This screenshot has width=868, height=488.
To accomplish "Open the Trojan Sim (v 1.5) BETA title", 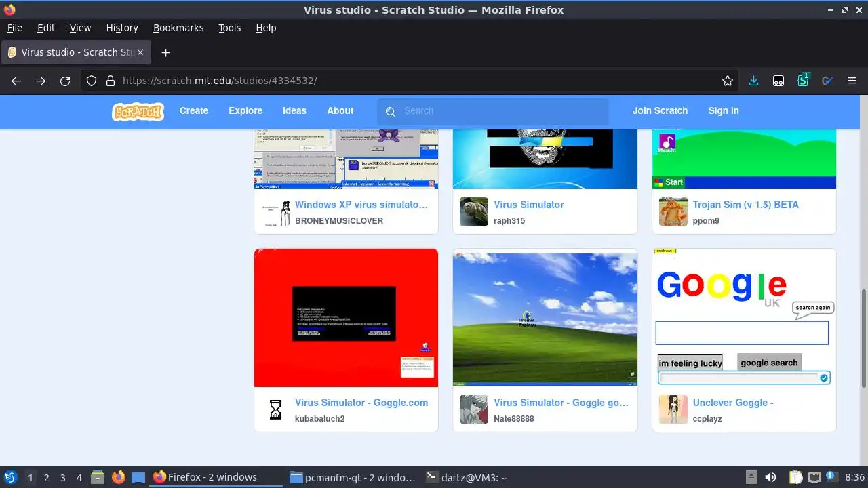I will click(x=746, y=205).
